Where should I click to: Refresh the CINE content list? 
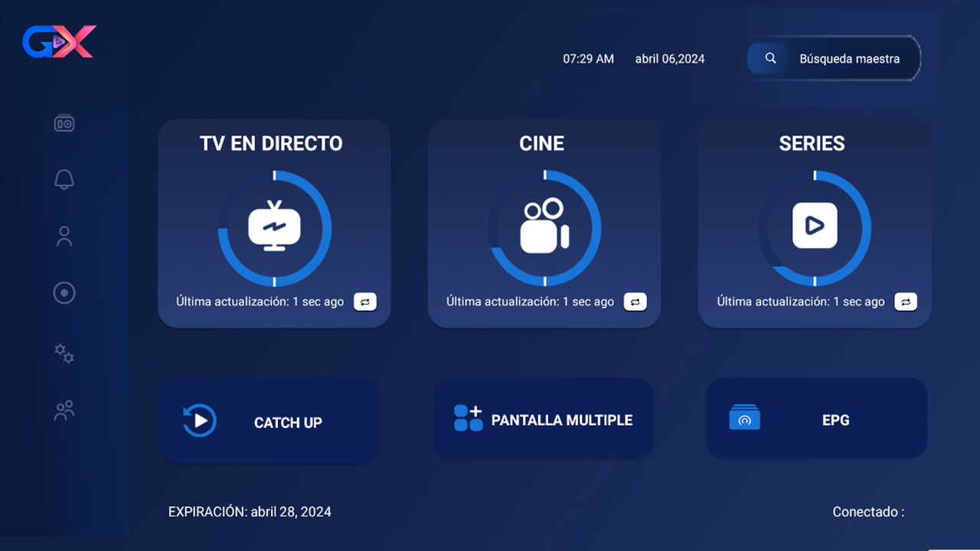[x=635, y=302]
